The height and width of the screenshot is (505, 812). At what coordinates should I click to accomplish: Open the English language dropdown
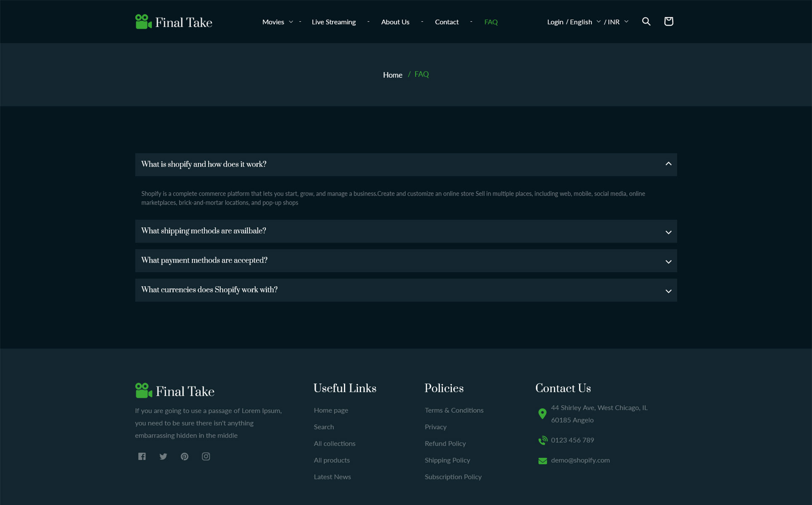585,22
